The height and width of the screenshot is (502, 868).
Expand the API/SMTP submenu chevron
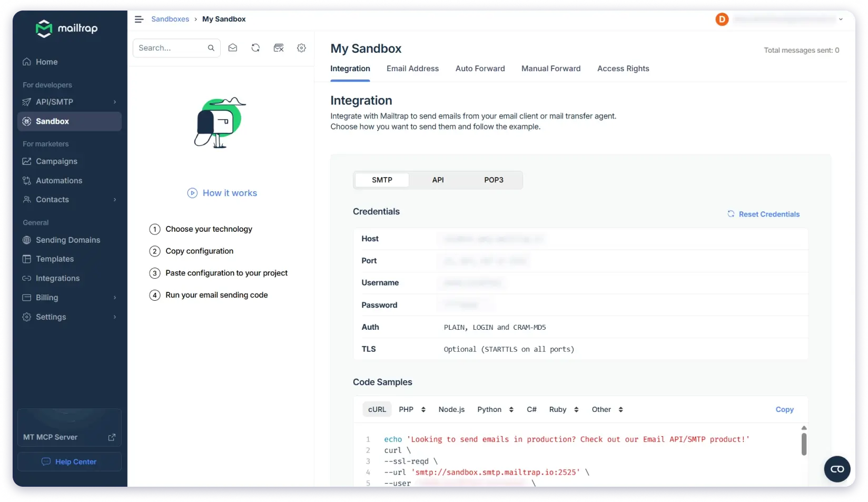(x=115, y=102)
